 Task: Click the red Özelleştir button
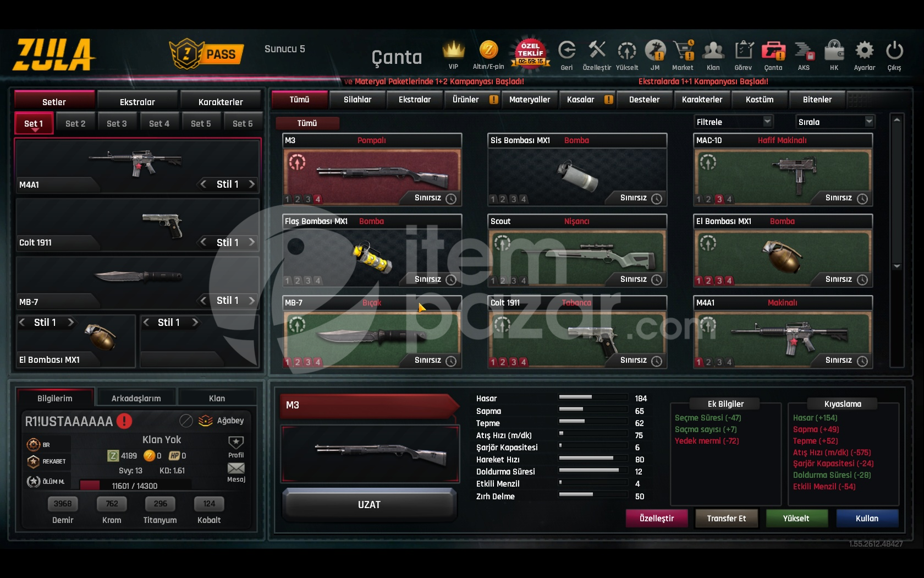coord(657,518)
